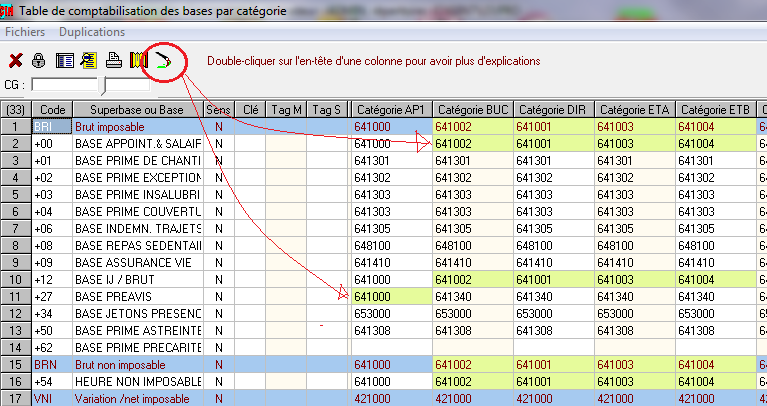This screenshot has height=406, width=767.
Task: Click Catégorie ETA value 641305 in +06 row
Action: pos(635,228)
